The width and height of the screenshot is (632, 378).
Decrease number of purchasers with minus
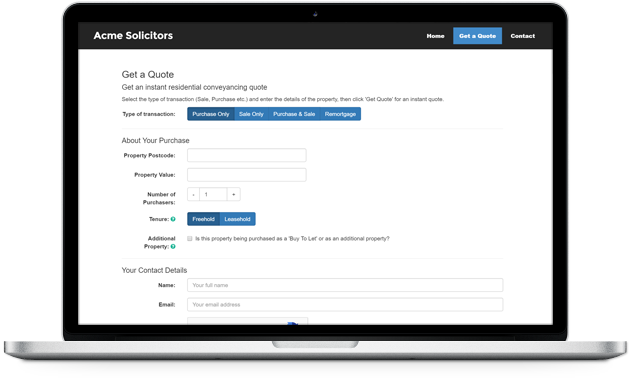(193, 194)
